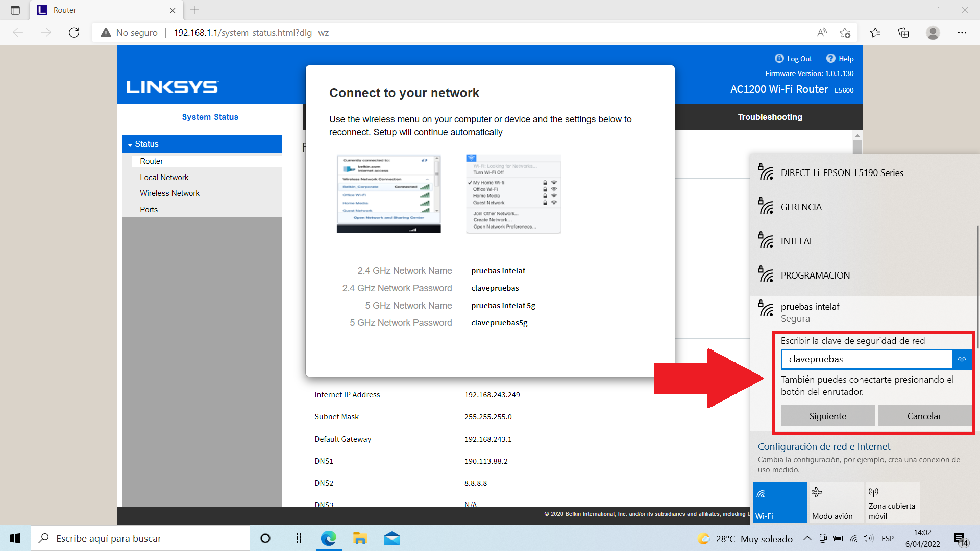980x551 pixels.
Task: Open the Mail app in taskbar
Action: [391, 538]
